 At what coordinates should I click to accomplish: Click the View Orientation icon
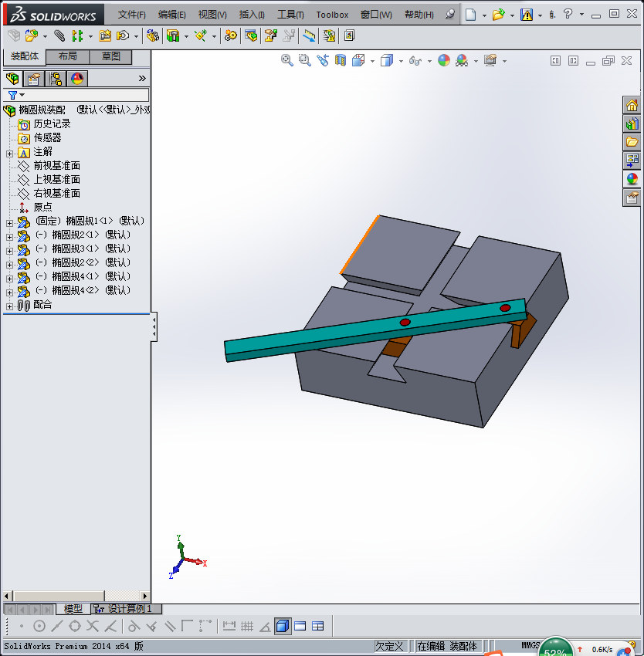tap(358, 61)
